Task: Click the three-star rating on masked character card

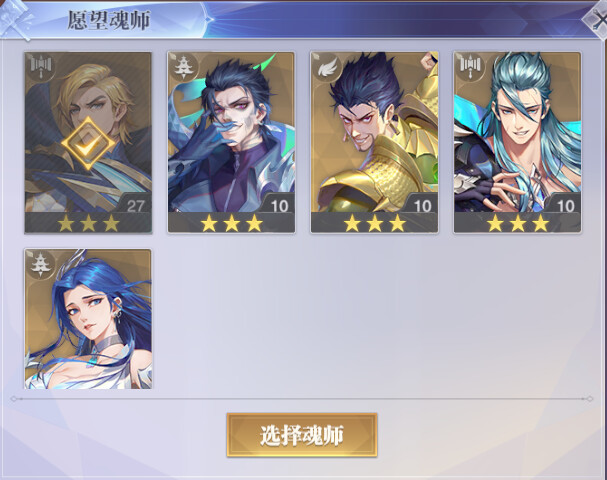Action: click(x=231, y=223)
